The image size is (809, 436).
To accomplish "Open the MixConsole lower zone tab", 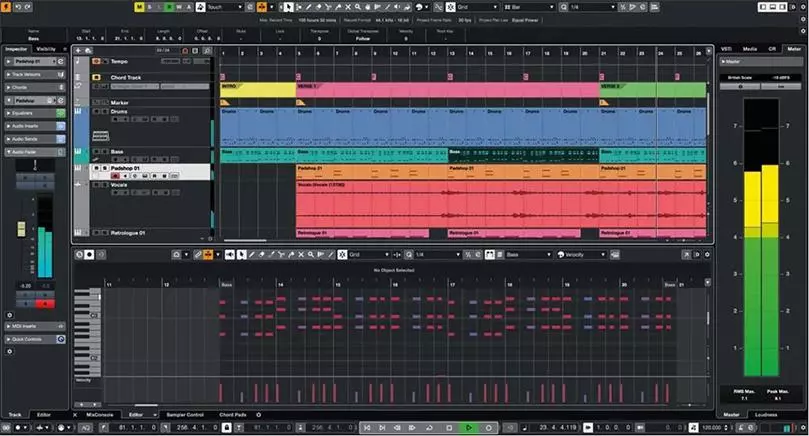I will (99, 414).
